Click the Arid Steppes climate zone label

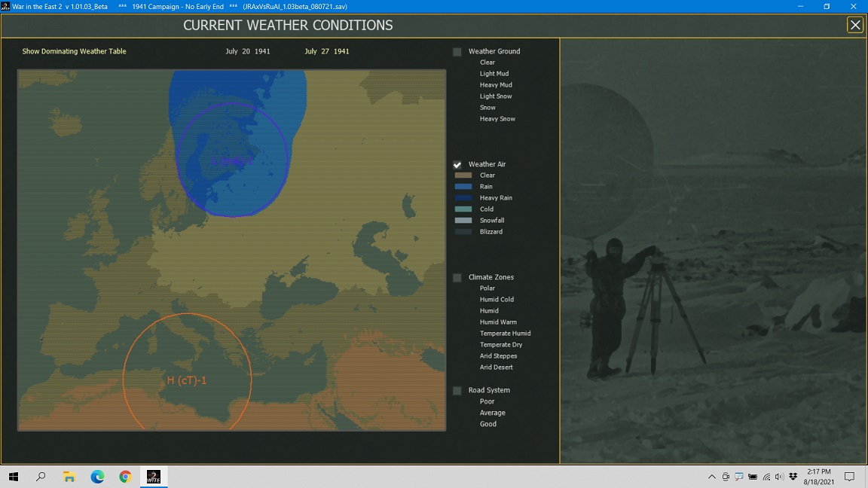pos(498,356)
